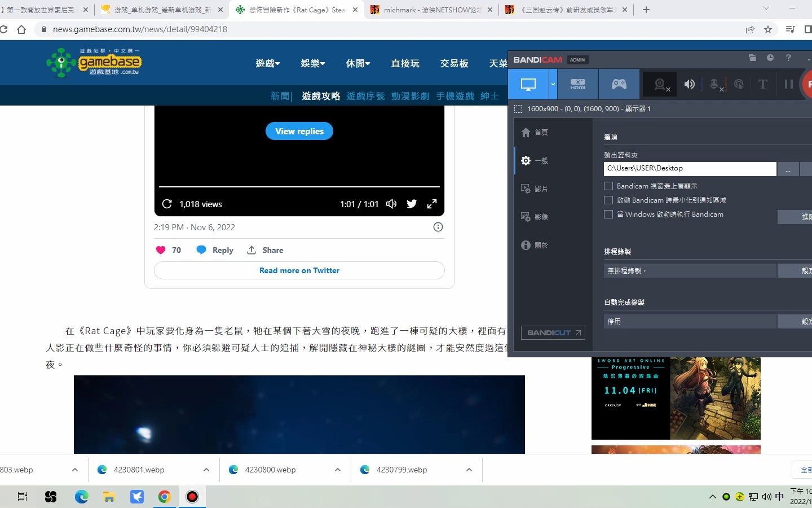Screen dimensions: 812x508
Task: Click the Bandicam pause button
Action: point(788,84)
